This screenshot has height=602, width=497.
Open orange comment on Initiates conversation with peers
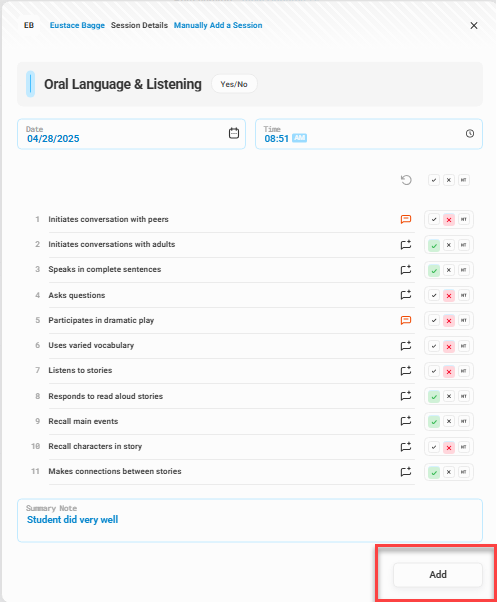coord(406,219)
